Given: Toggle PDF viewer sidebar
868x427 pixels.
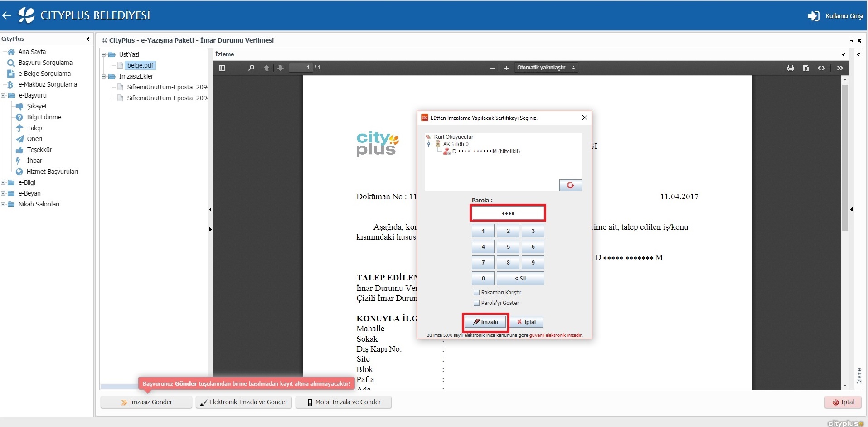Looking at the screenshot, I should tap(222, 68).
